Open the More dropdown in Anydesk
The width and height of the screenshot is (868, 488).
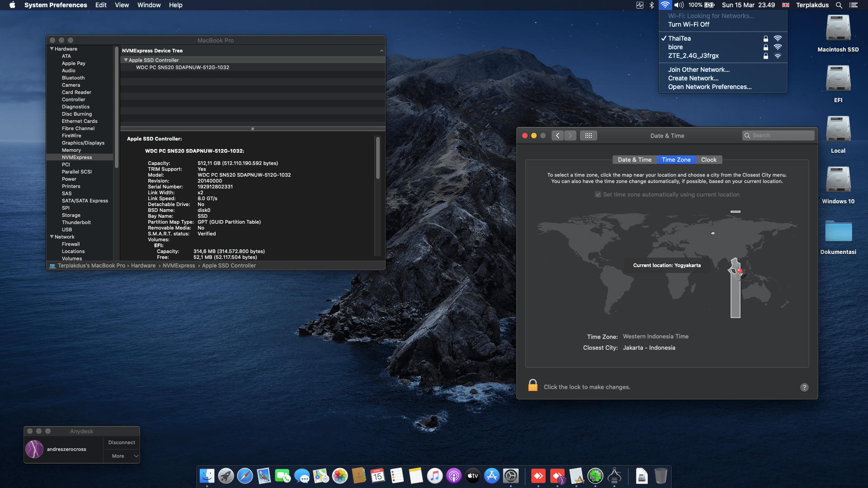[x=122, y=456]
